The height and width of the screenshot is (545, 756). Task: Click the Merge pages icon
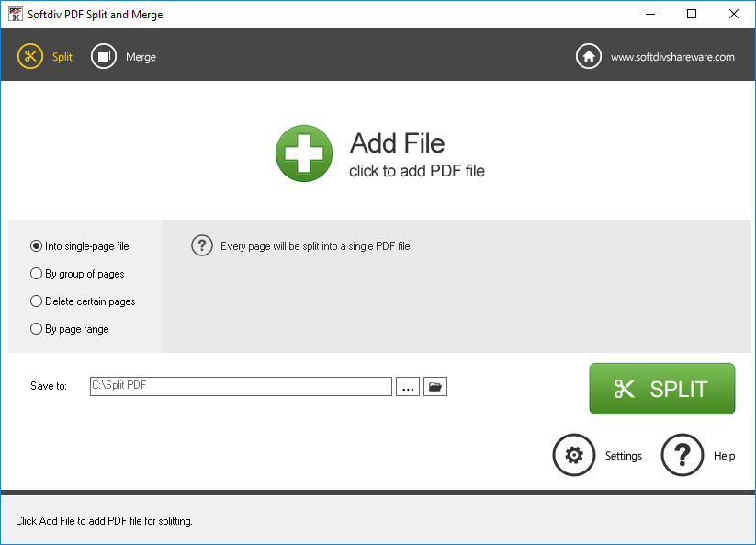pyautogui.click(x=104, y=56)
